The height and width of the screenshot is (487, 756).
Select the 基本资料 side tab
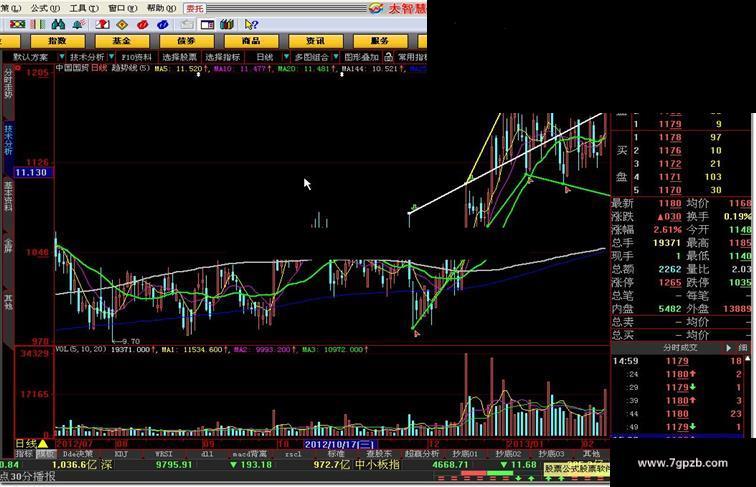click(x=8, y=196)
